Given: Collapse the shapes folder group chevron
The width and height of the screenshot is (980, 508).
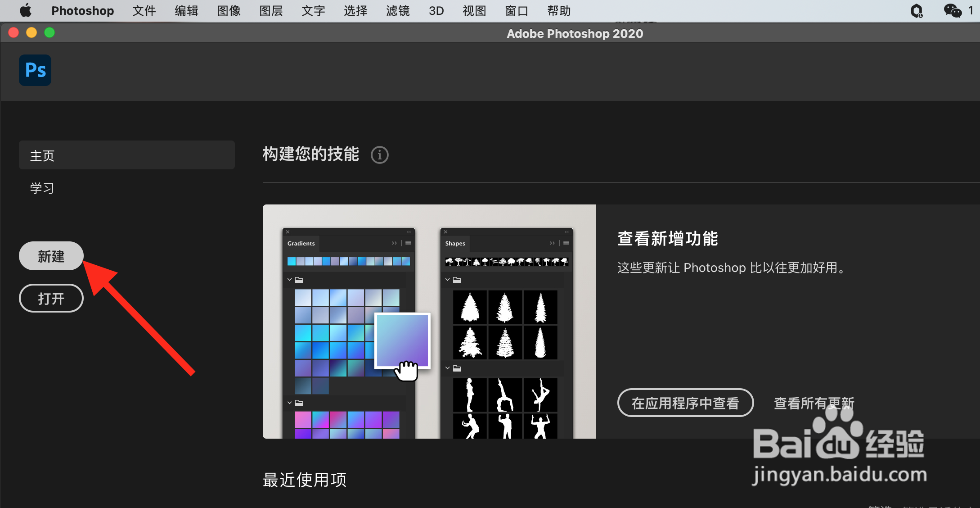Looking at the screenshot, I should 447,279.
